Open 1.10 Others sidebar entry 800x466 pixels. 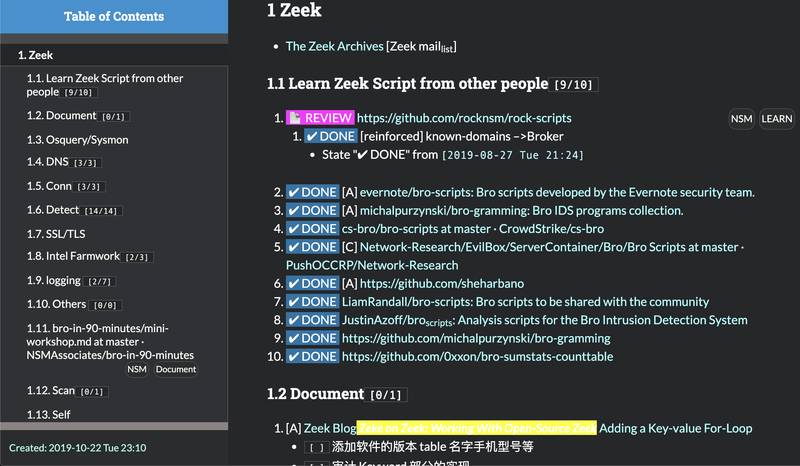pyautogui.click(x=74, y=305)
